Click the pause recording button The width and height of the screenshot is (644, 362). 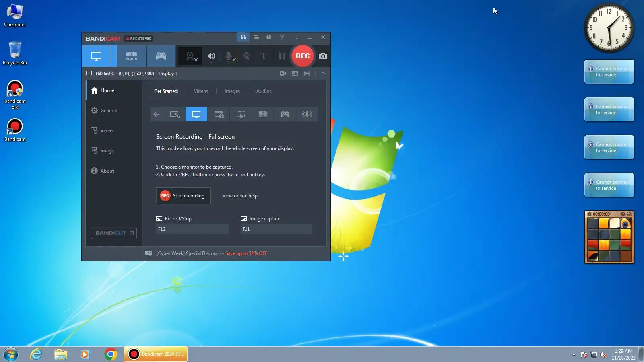click(282, 56)
